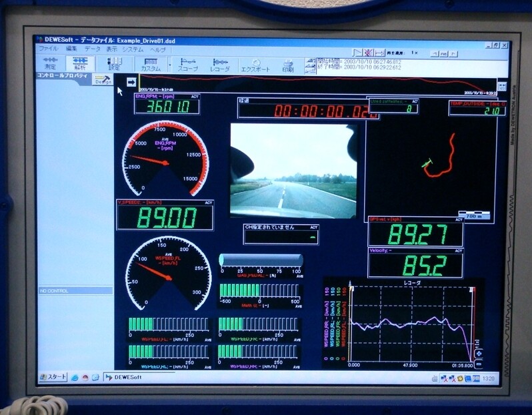
Task: Switch to the スコープ (Scope) view
Action: 188,65
